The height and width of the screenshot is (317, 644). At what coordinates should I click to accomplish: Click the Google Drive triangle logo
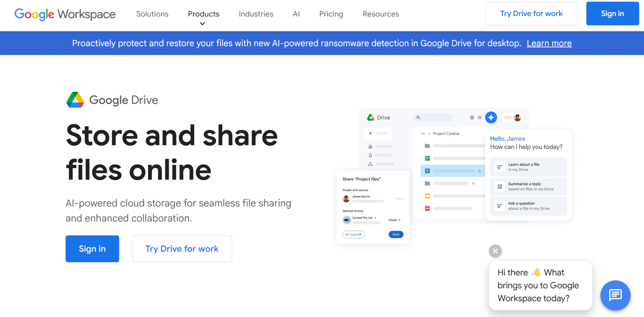(x=75, y=100)
